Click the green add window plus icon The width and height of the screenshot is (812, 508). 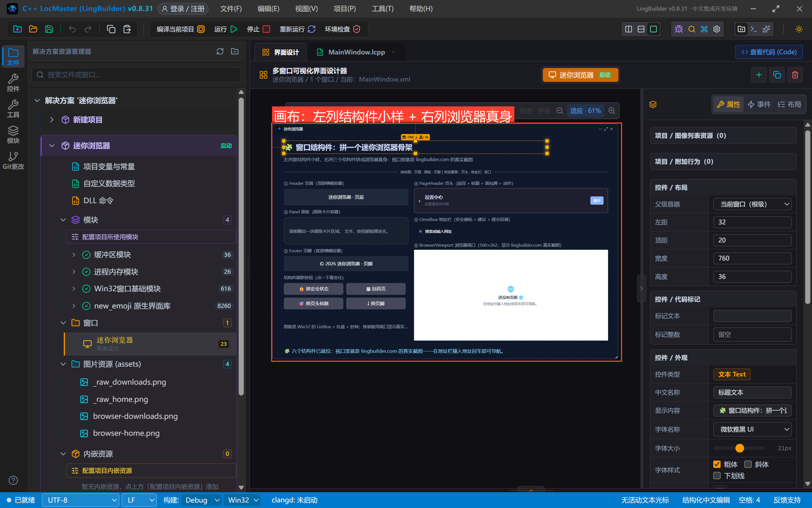click(759, 75)
